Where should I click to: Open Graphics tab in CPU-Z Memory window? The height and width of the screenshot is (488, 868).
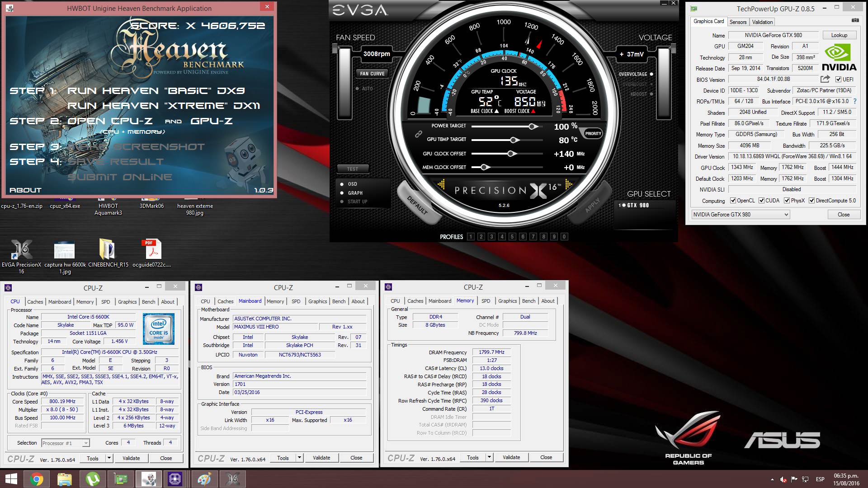point(508,301)
